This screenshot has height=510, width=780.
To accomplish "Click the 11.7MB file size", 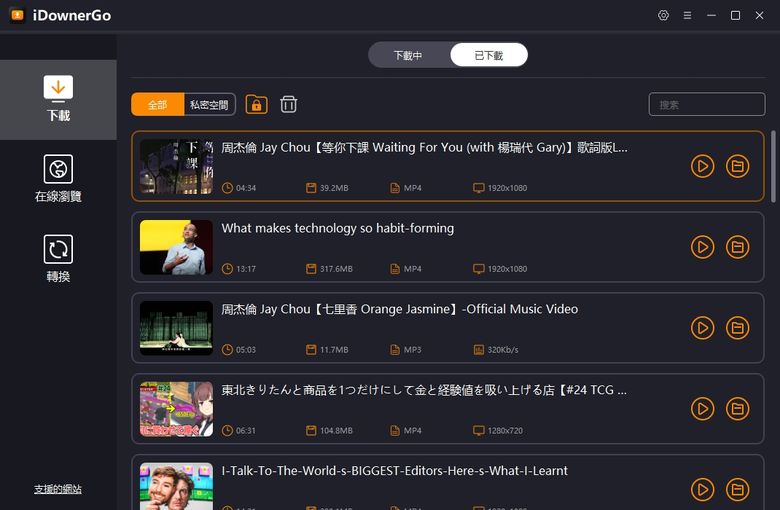I will 334,350.
